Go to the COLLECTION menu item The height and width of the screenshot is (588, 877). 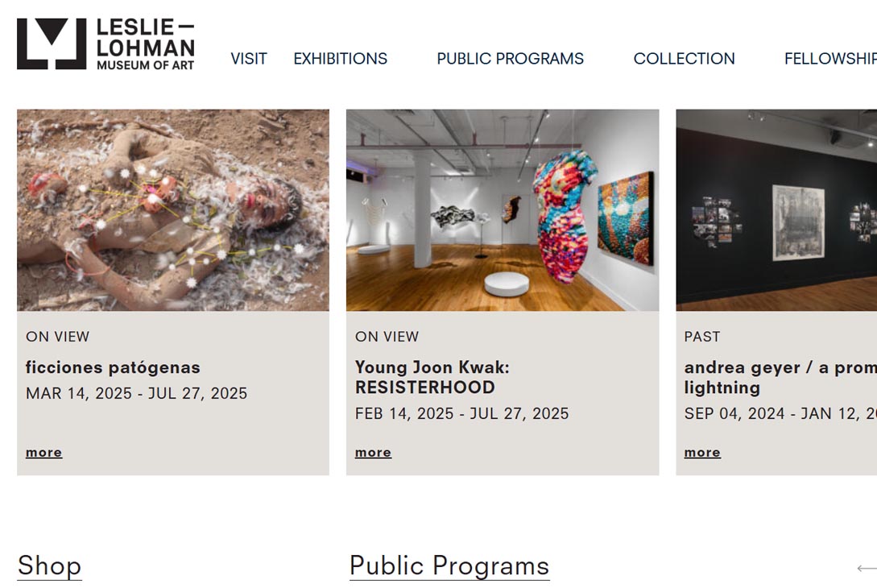coord(684,59)
